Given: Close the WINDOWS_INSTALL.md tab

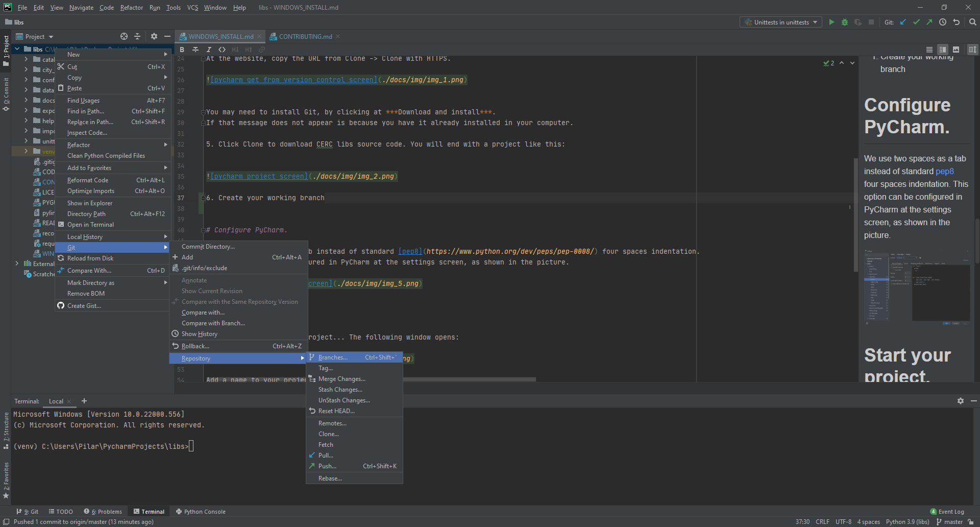Looking at the screenshot, I should click(x=259, y=36).
